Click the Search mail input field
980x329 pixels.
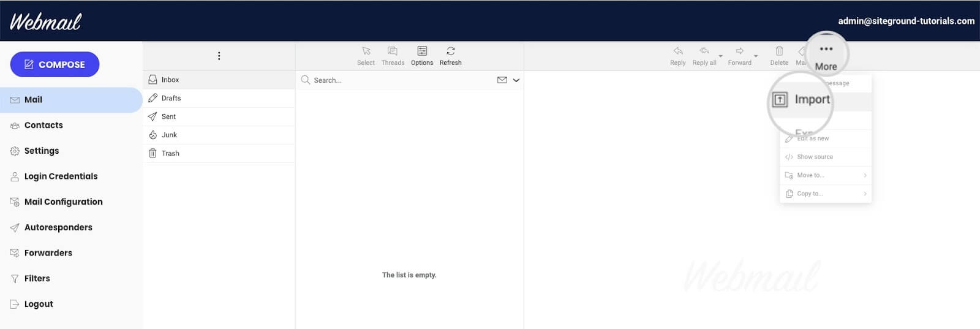(401, 80)
